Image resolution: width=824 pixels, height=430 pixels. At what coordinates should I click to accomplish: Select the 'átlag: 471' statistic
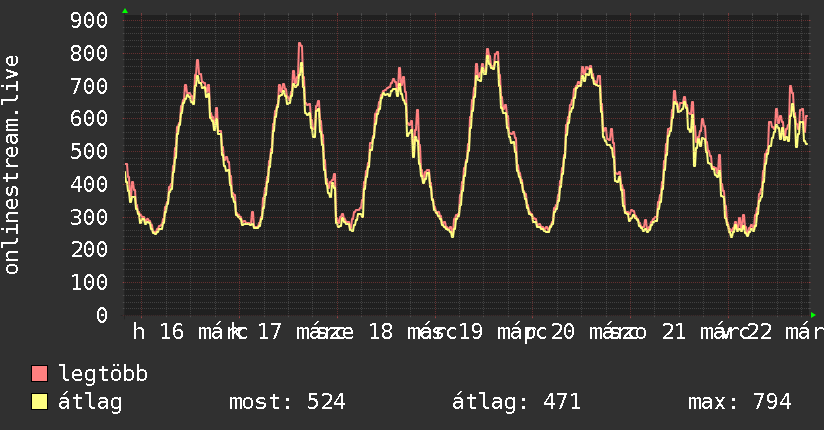tap(517, 402)
